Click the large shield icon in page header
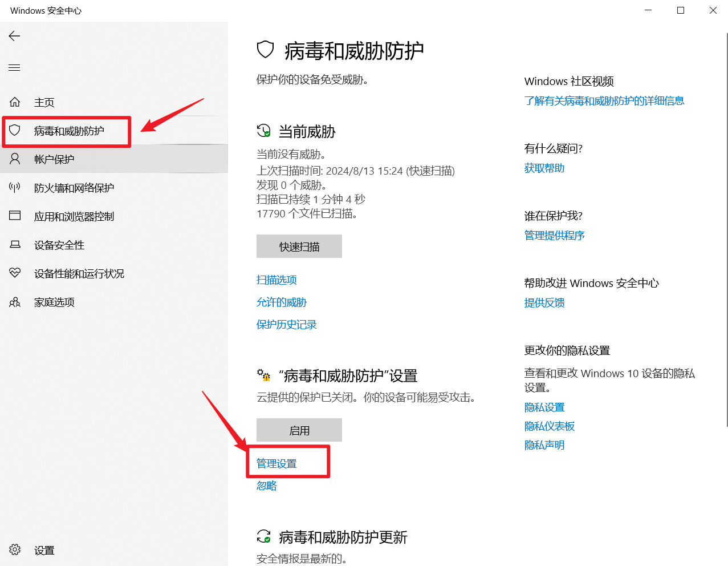 pyautogui.click(x=266, y=50)
